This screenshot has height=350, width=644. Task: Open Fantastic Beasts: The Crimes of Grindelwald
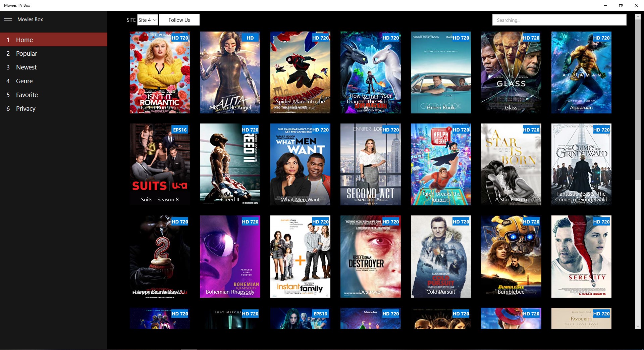tap(581, 164)
